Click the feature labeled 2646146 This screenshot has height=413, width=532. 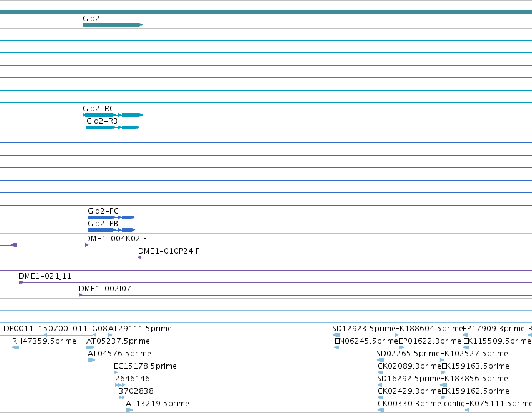[133, 379]
